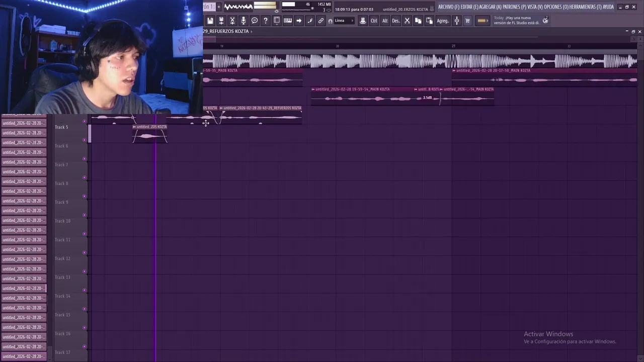Viewport: 644px width, 362px height.
Task: Open menu of 20-43-29_REFUERZOS KOZTA clip
Action: pyautogui.click(x=221, y=108)
